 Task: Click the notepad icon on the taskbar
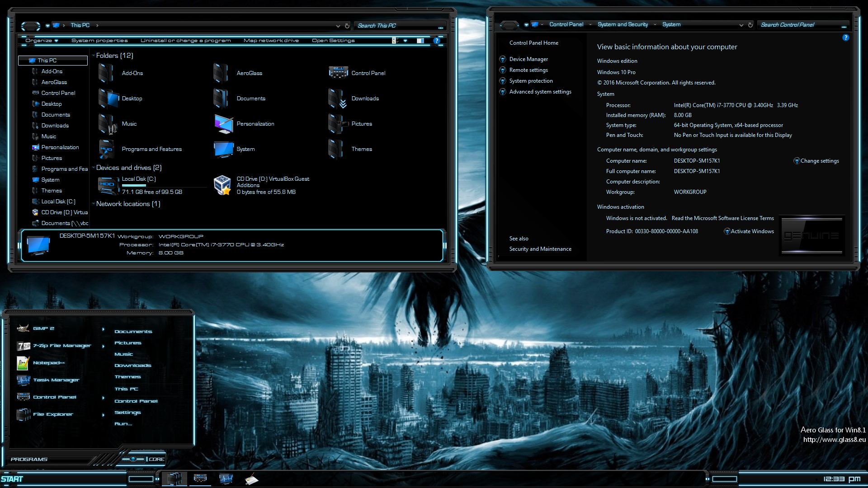pyautogui.click(x=251, y=479)
